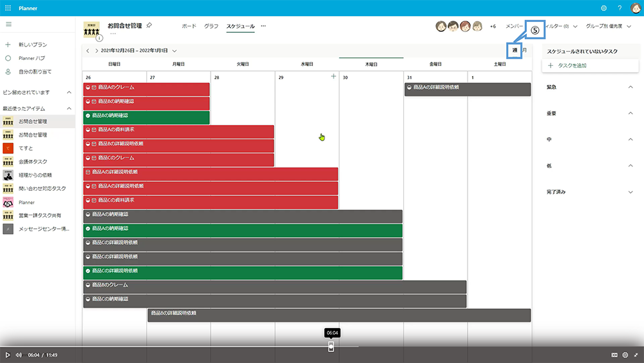Collapse the ピン留めされています section
644x363 pixels.
69,92
